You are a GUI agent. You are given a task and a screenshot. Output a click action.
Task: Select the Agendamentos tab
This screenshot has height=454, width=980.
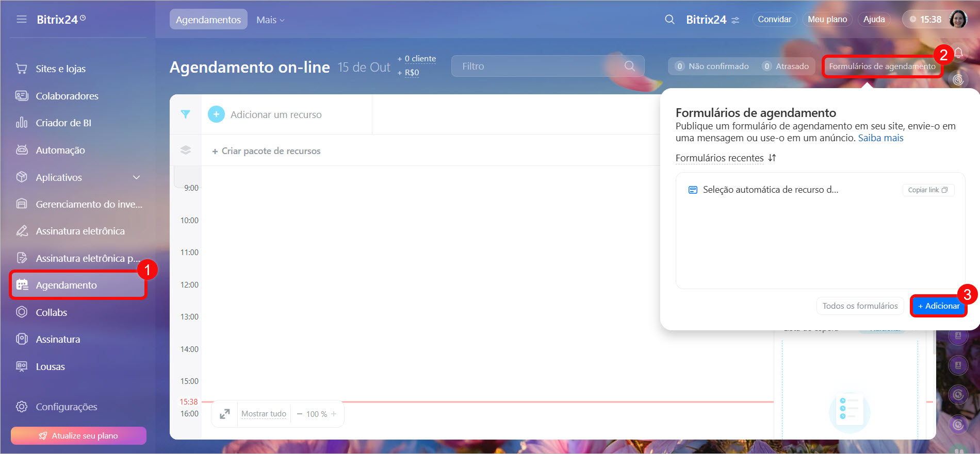(x=208, y=20)
